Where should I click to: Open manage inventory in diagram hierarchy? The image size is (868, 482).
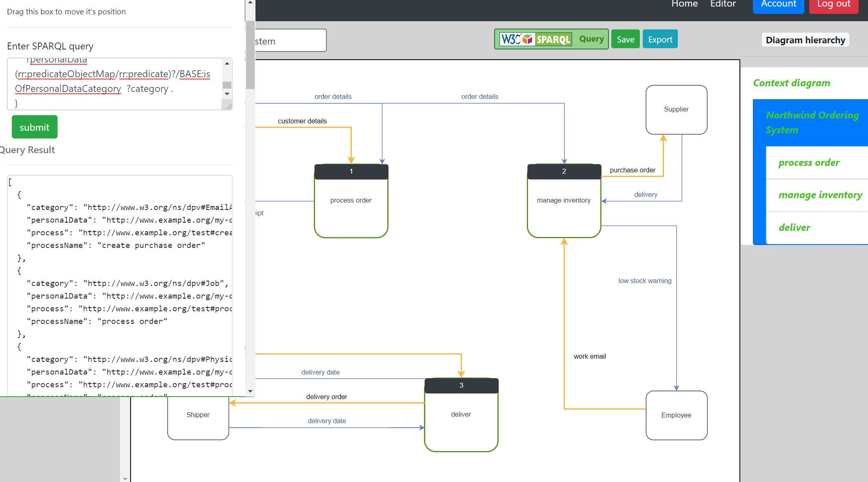click(x=820, y=195)
